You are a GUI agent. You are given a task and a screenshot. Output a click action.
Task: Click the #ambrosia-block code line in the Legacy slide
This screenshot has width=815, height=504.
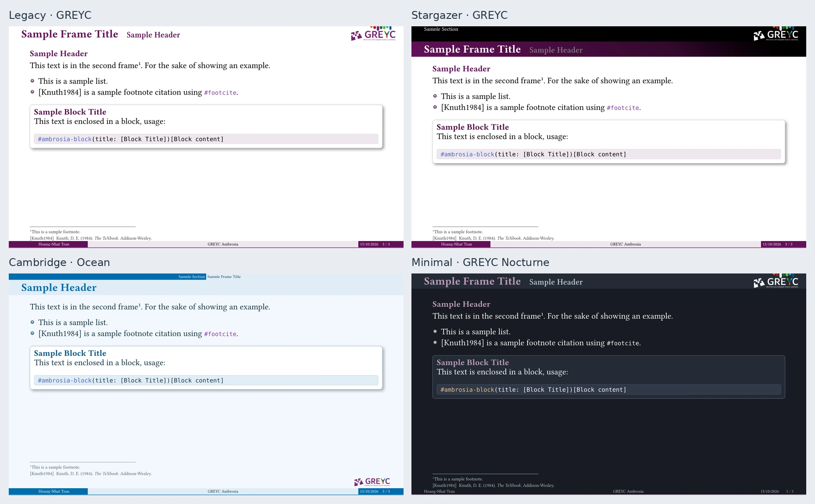click(x=206, y=139)
